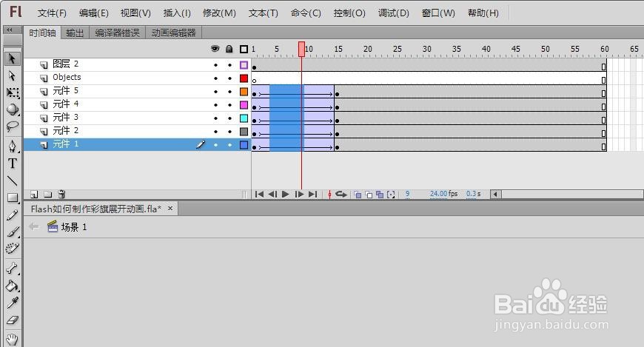Toggle visibility of all layers eye header
Viewport: 644px width, 347px height.
[215, 49]
